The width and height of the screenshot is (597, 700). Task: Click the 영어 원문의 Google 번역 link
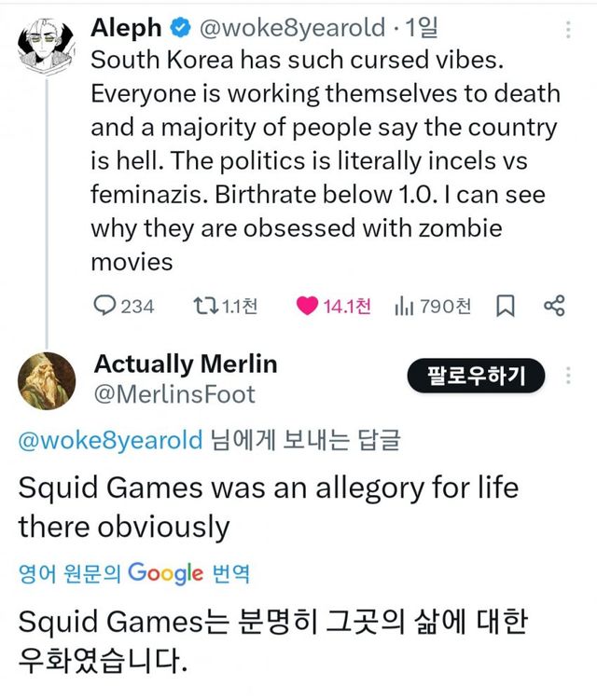click(133, 573)
